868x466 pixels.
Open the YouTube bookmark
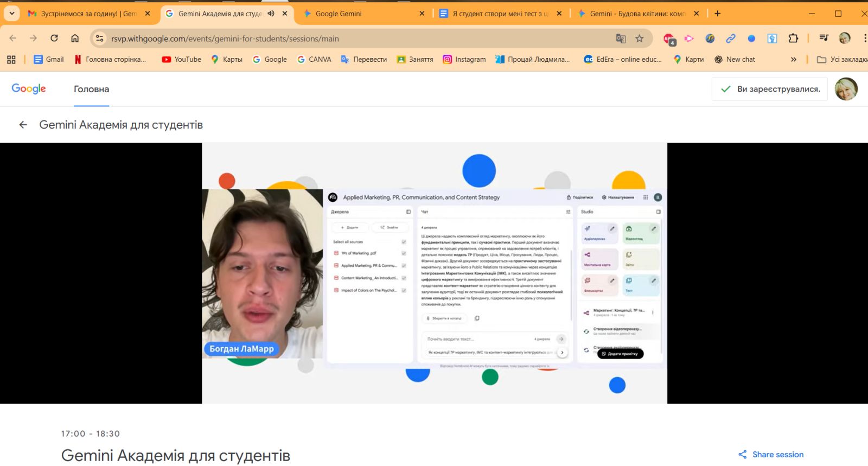[x=182, y=60]
